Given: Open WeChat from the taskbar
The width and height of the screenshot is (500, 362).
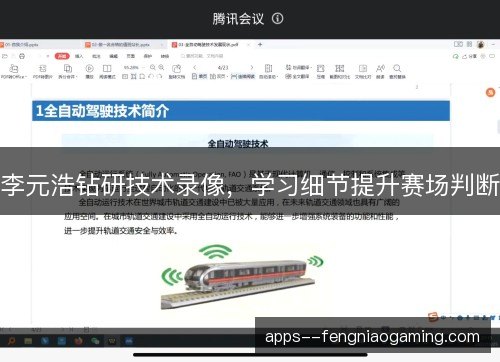Looking at the screenshot, I should [x=95, y=341].
